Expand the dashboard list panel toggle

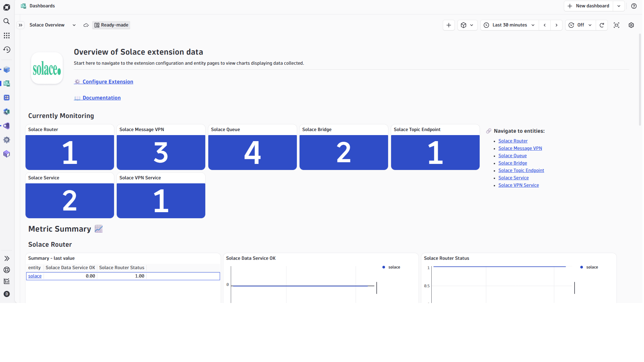[20, 25]
